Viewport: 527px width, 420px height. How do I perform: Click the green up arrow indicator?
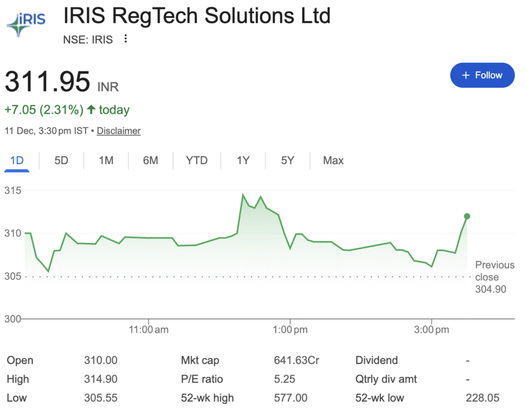click(91, 110)
